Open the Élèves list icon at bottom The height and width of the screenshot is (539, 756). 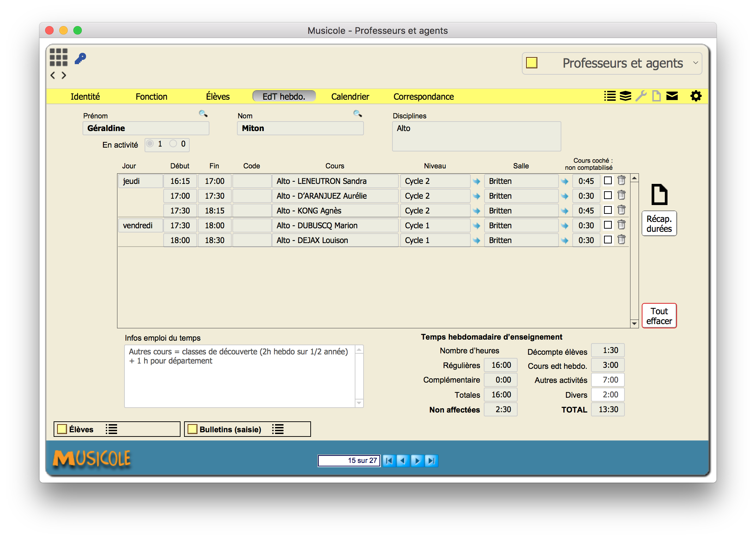point(111,429)
